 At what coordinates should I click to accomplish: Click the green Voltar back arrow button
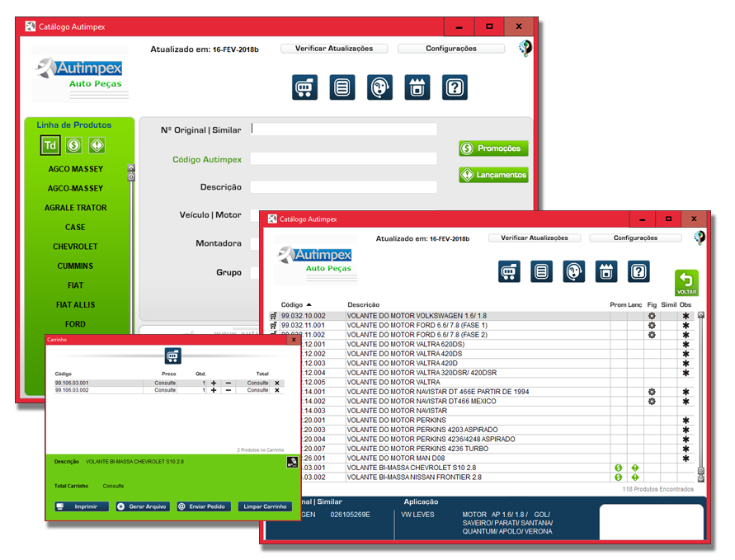click(x=686, y=283)
